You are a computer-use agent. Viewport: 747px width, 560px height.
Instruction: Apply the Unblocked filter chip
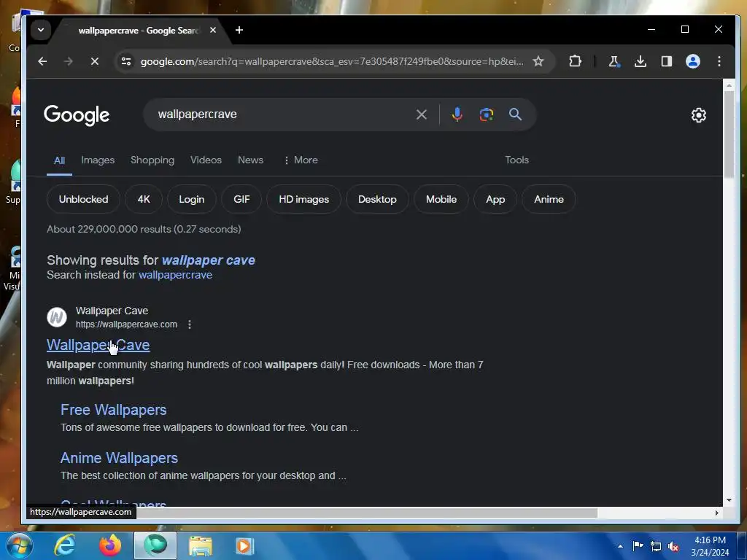coord(83,199)
